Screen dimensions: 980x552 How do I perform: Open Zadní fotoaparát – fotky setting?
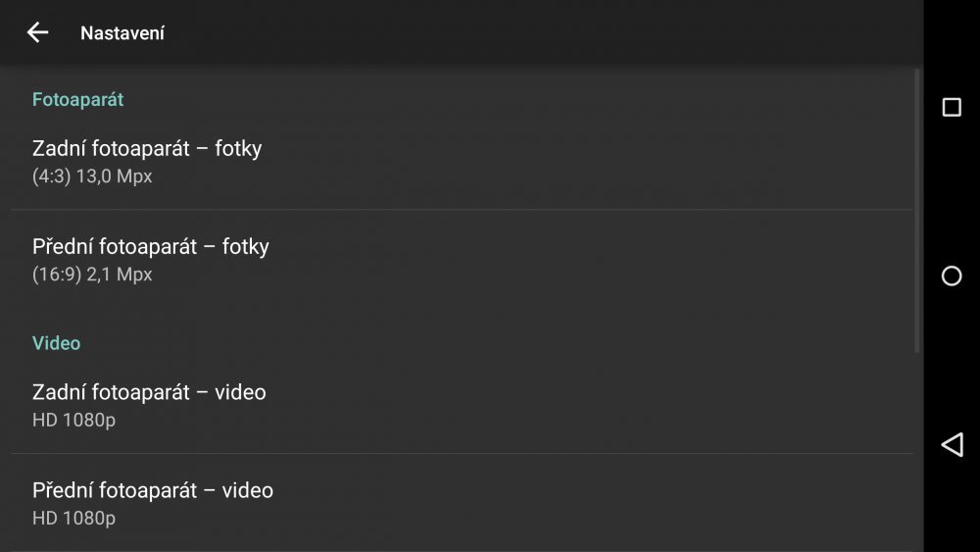[147, 149]
